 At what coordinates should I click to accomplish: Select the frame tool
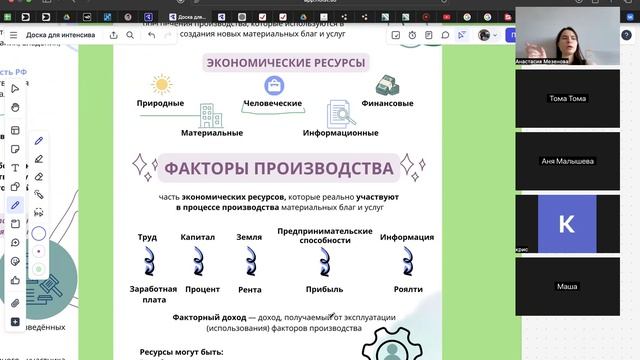tap(15, 224)
